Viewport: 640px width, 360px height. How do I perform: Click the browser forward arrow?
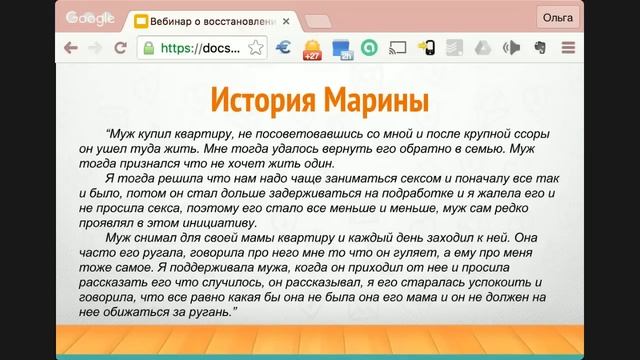(x=95, y=48)
